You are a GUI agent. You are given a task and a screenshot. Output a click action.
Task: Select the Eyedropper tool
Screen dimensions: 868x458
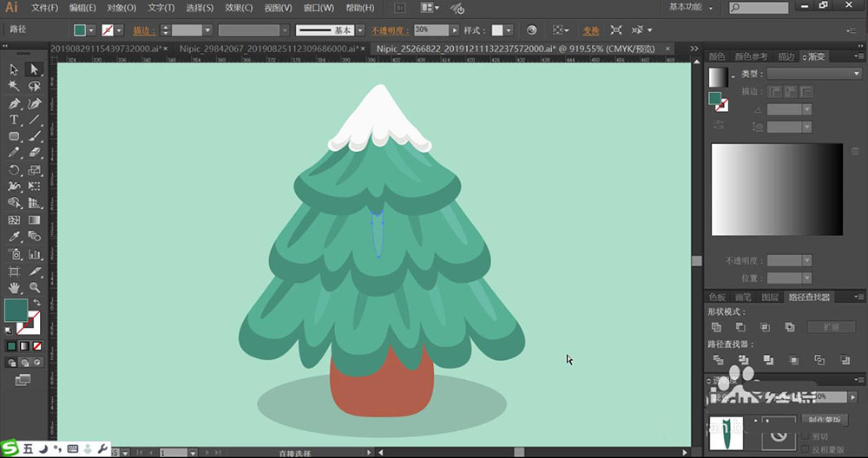click(x=15, y=236)
